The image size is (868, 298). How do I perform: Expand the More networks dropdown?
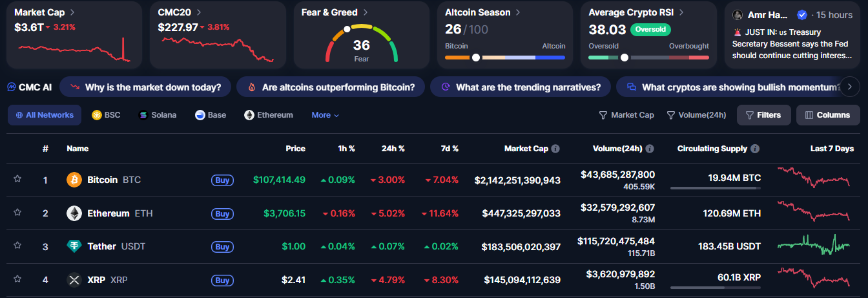325,115
